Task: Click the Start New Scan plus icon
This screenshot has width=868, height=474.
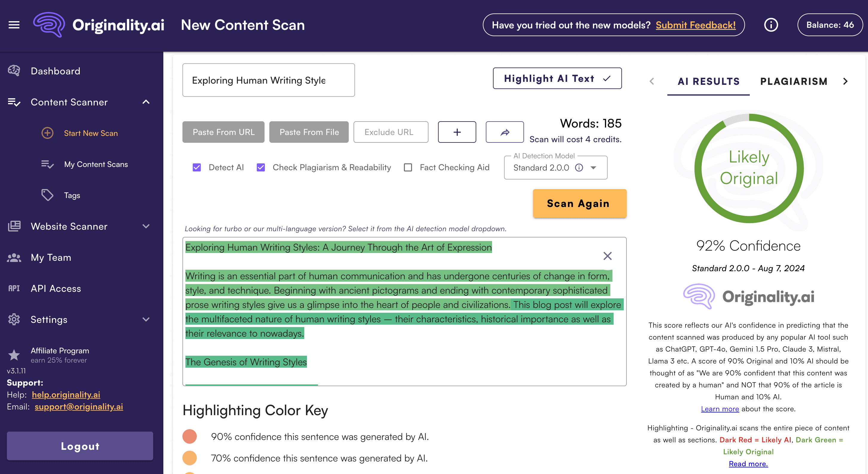Action: [47, 133]
